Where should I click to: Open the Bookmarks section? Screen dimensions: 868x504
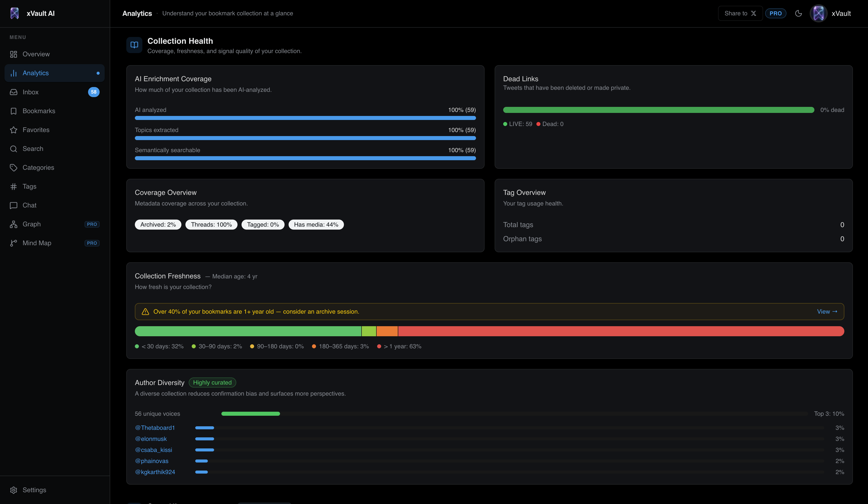point(38,111)
